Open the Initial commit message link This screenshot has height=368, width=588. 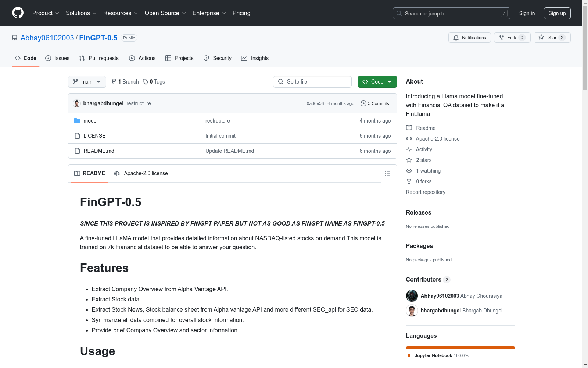[220, 136]
